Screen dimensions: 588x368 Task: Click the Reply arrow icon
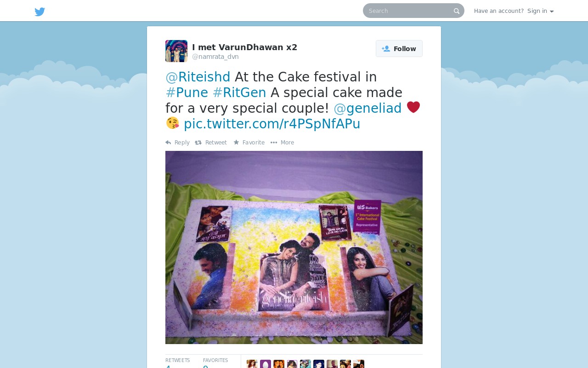point(168,143)
